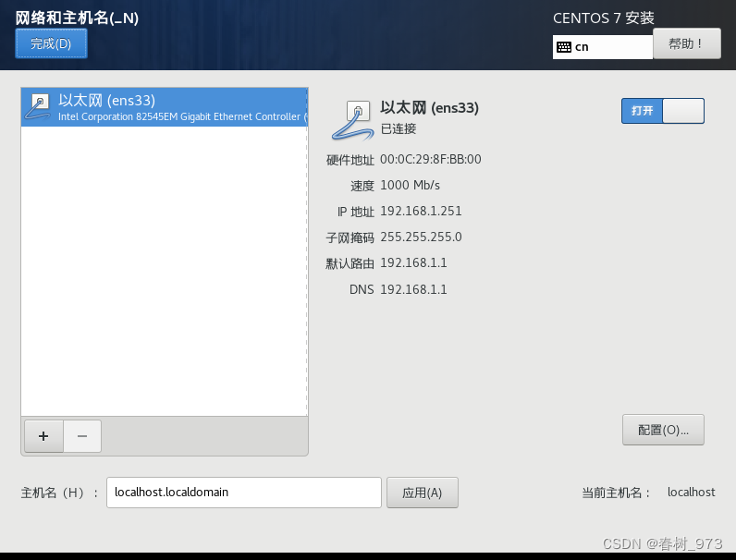736x560 pixels.
Task: Click the hardware address 00:0C:29:8F:BB:00
Action: pos(431,160)
